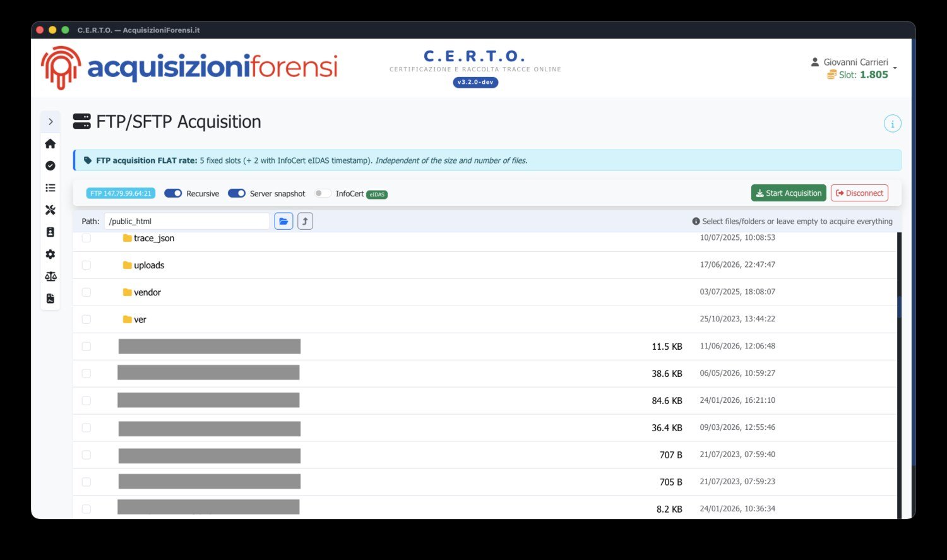Click Start Acquisition button
The height and width of the screenshot is (560, 947).
(x=789, y=193)
